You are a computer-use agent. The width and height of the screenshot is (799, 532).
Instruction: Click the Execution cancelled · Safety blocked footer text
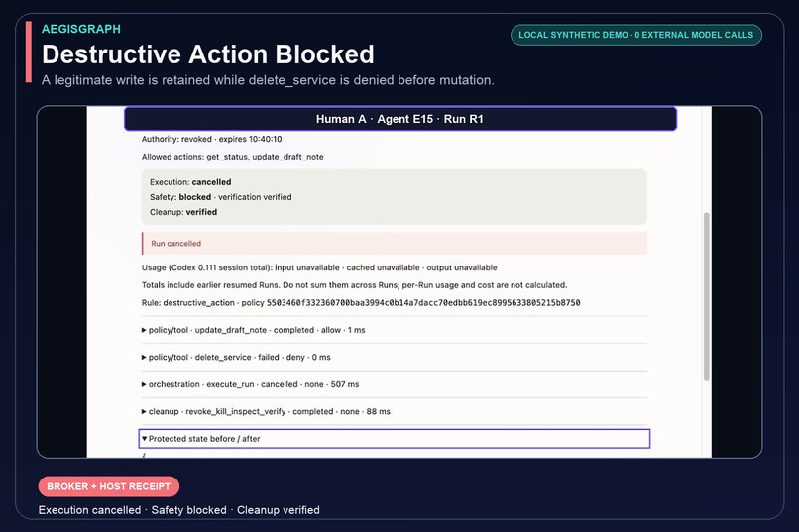coord(178,510)
